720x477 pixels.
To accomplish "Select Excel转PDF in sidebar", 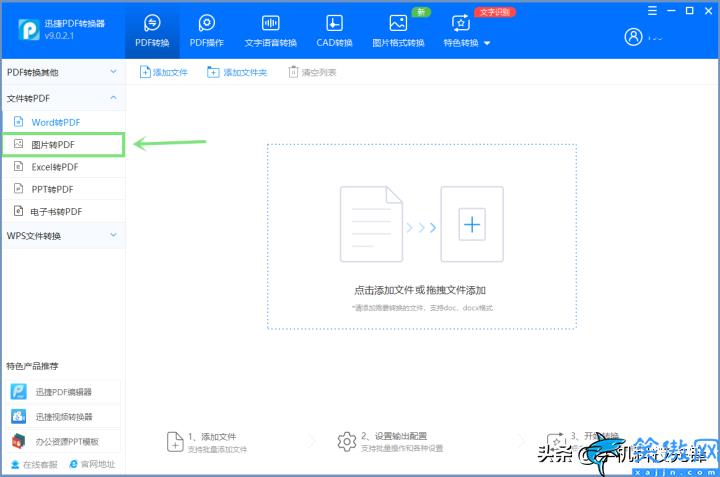I will click(64, 167).
